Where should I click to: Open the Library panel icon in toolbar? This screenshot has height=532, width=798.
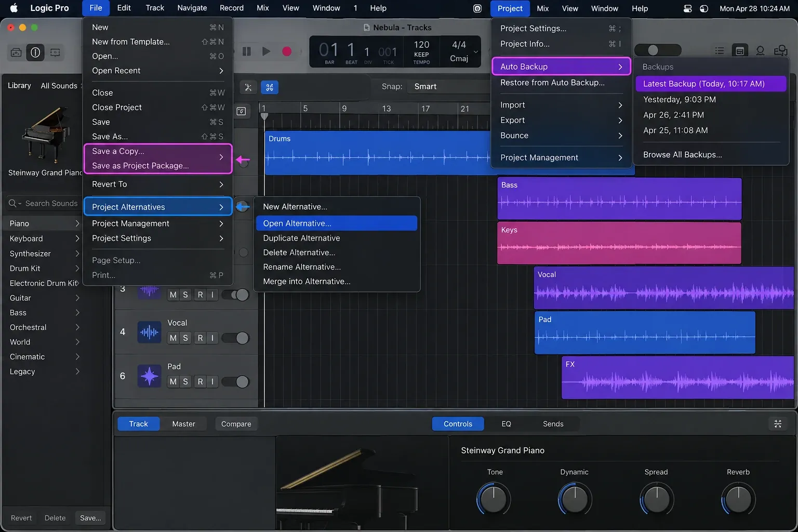click(x=16, y=52)
